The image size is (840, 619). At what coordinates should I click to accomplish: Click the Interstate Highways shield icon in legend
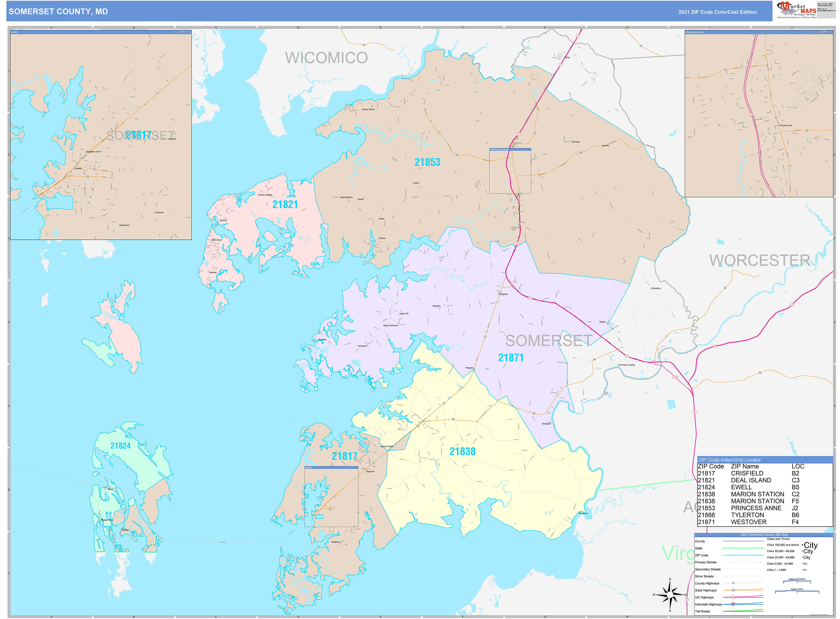(x=733, y=604)
